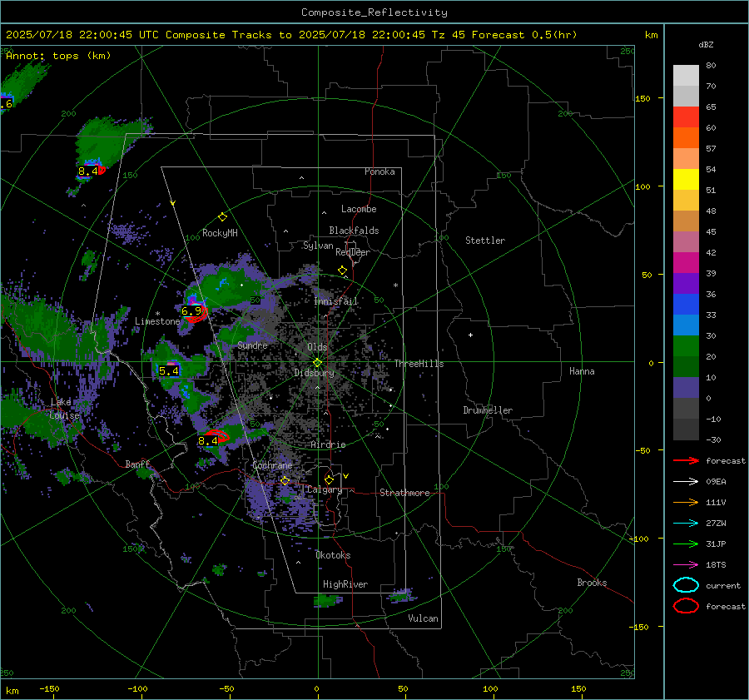
Task: Click the Drumheller label
Action: [x=488, y=410]
